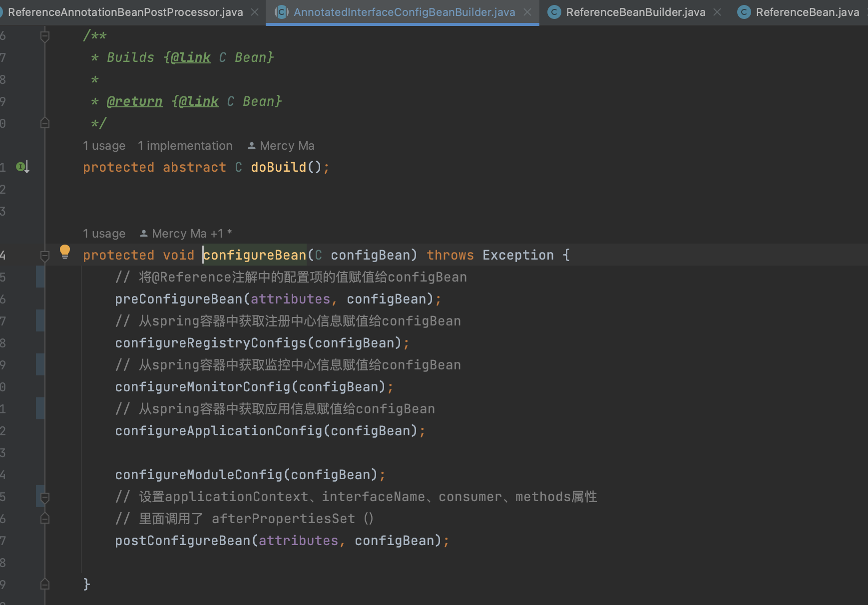This screenshot has height=605, width=868.
Task: Click the doBuild method name
Action: pos(278,167)
